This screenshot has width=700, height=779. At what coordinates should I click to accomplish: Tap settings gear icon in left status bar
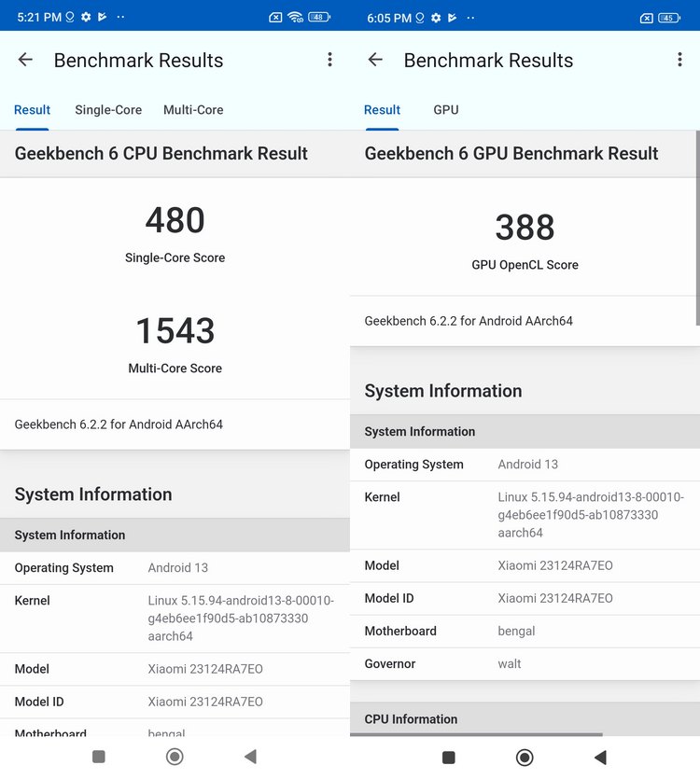(86, 18)
